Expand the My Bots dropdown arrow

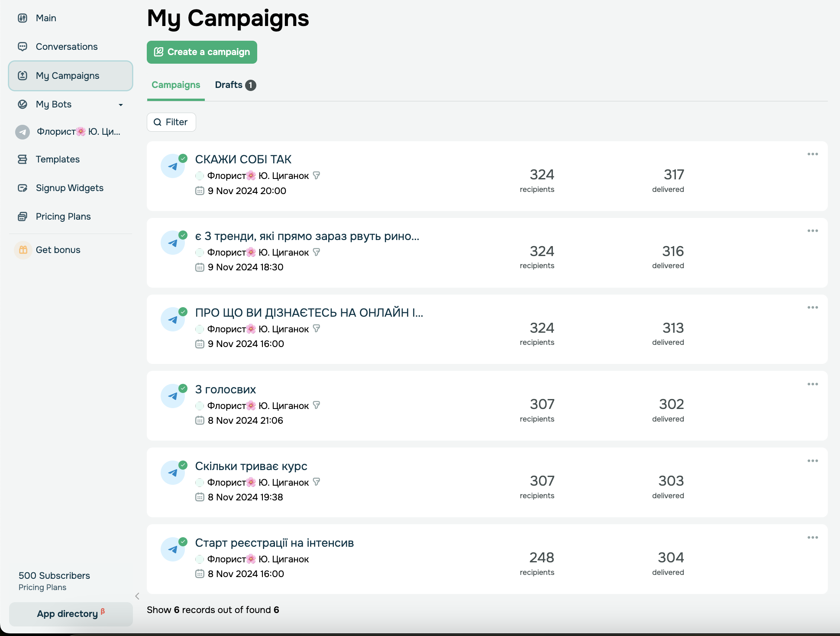(x=121, y=105)
